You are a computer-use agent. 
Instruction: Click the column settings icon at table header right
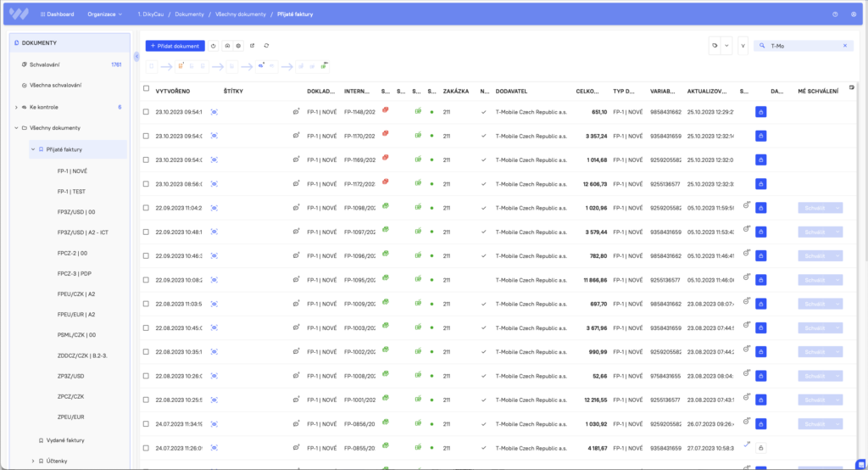pyautogui.click(x=851, y=87)
